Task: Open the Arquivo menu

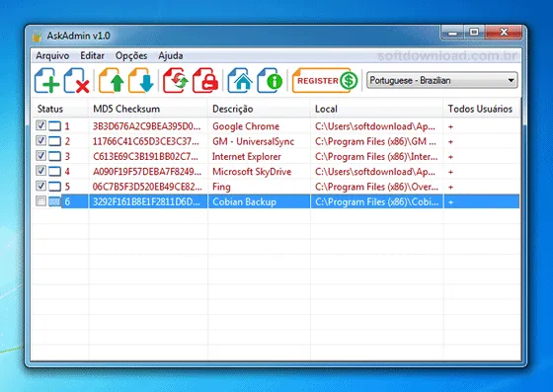Action: point(52,55)
